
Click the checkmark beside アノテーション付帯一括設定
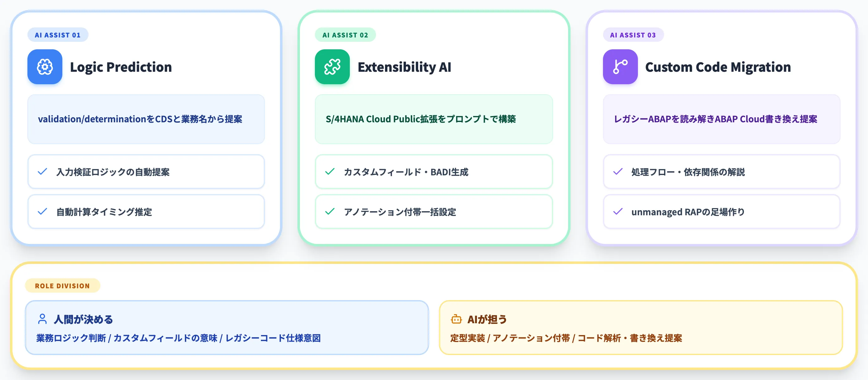pyautogui.click(x=330, y=212)
